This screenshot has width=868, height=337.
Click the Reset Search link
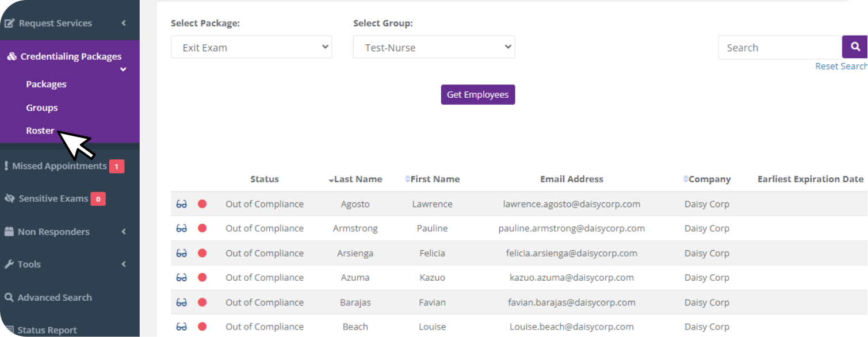point(841,66)
